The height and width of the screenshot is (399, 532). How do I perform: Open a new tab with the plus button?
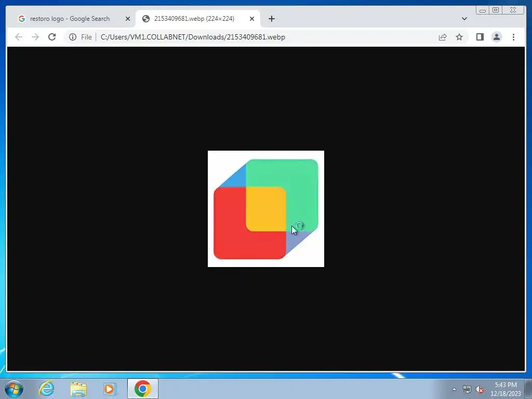271,19
